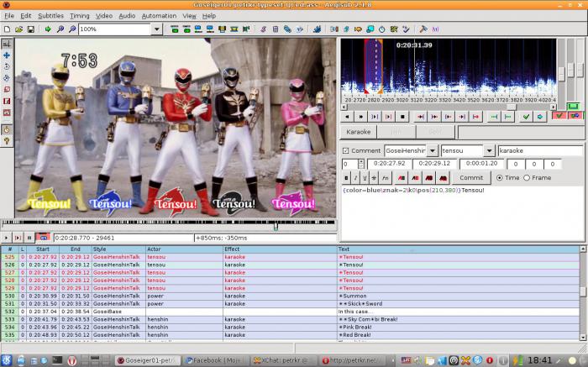
Task: Click the Karaoke button
Action: [x=358, y=132]
